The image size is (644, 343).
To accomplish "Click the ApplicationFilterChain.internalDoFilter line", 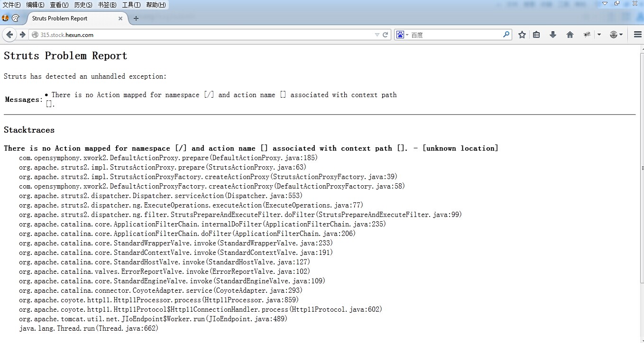I will (202, 224).
